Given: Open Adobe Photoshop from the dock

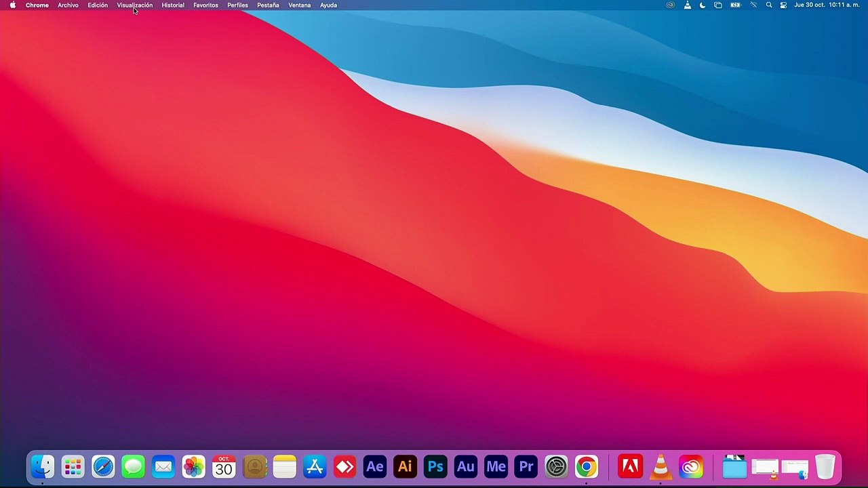Looking at the screenshot, I should pos(435,466).
